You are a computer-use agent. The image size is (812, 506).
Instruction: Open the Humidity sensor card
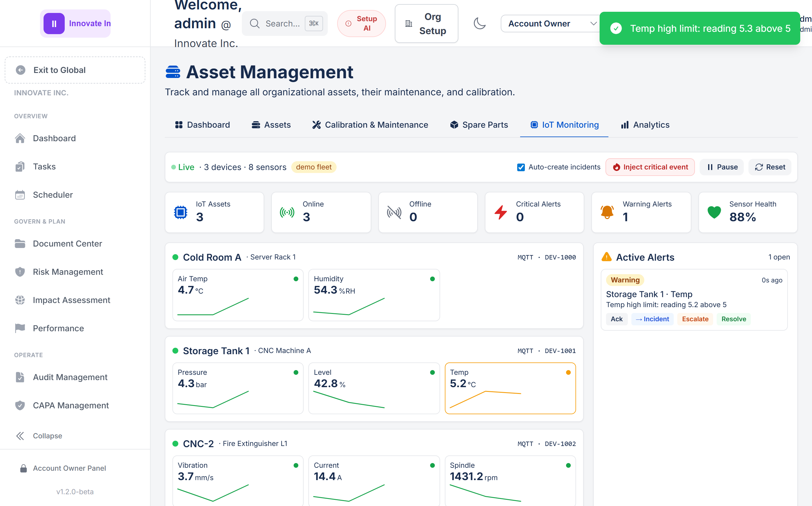tap(374, 295)
